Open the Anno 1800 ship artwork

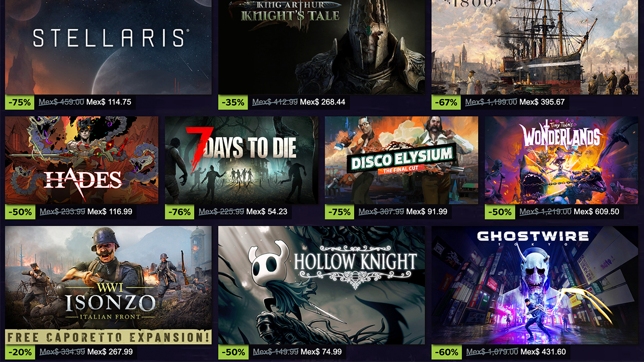[535, 47]
